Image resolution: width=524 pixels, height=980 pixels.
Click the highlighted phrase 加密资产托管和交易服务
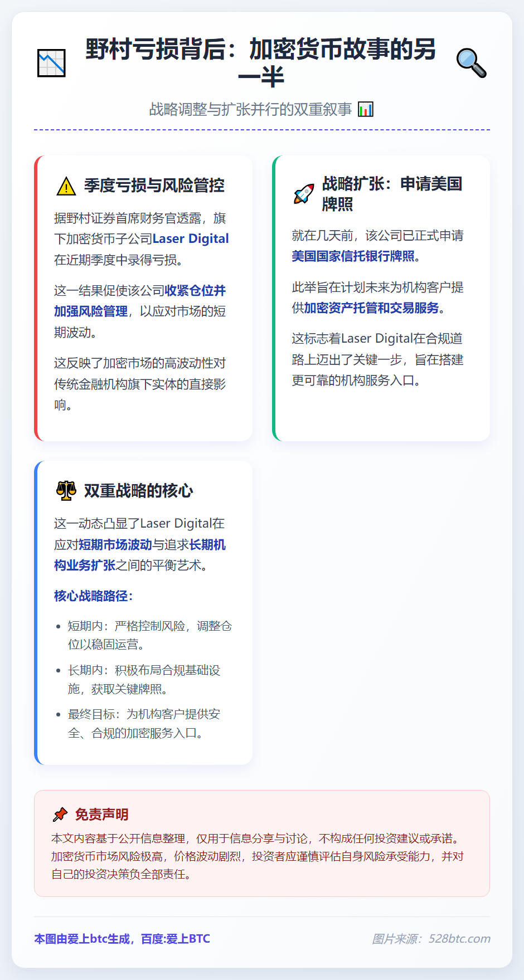371,308
